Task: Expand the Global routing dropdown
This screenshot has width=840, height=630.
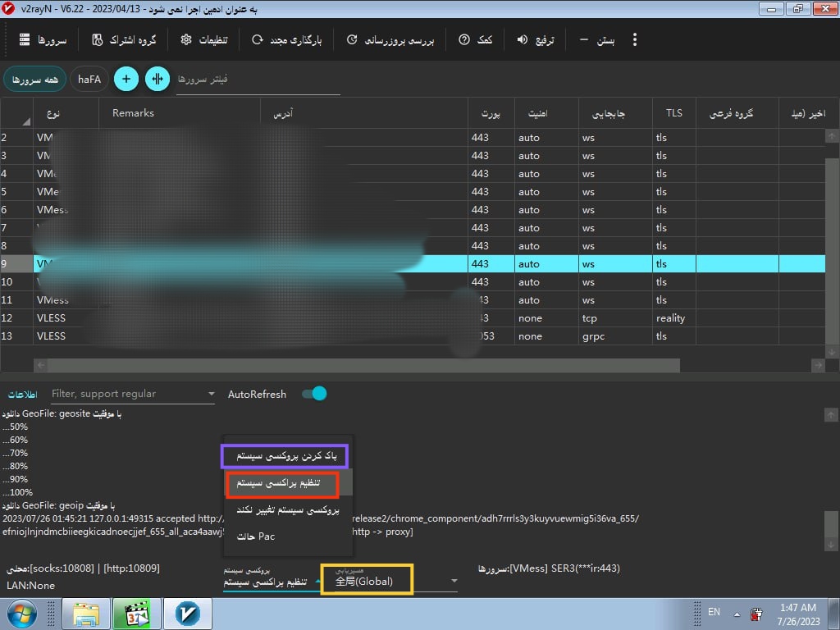Action: 454,582
